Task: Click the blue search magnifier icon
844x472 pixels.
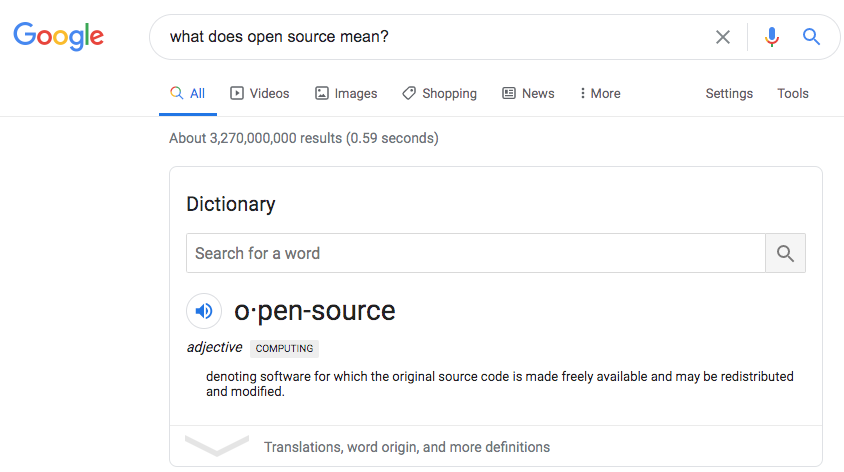Action: 811,37
